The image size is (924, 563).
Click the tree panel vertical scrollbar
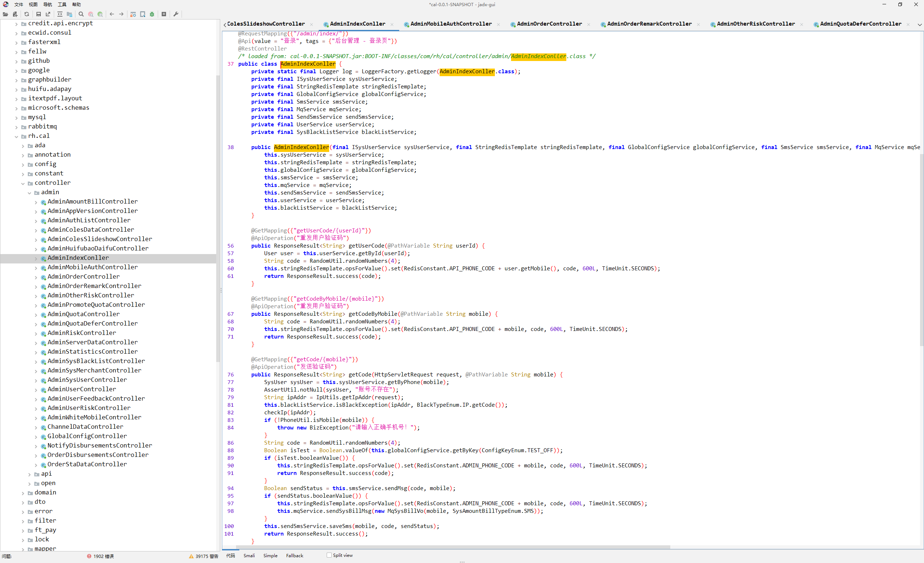click(x=218, y=219)
